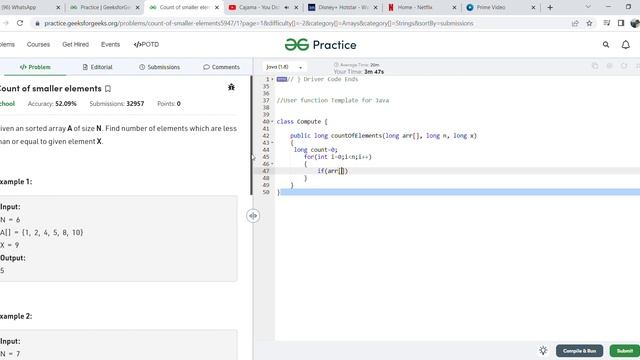
Task: Place cursor on code line 47 if statement
Action: pyautogui.click(x=333, y=171)
